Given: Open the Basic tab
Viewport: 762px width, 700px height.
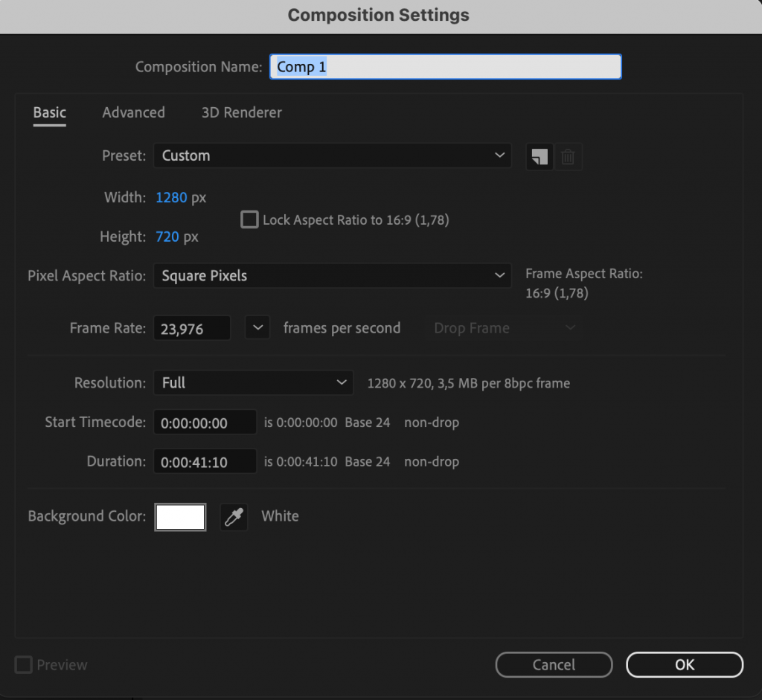Looking at the screenshot, I should pos(49,112).
